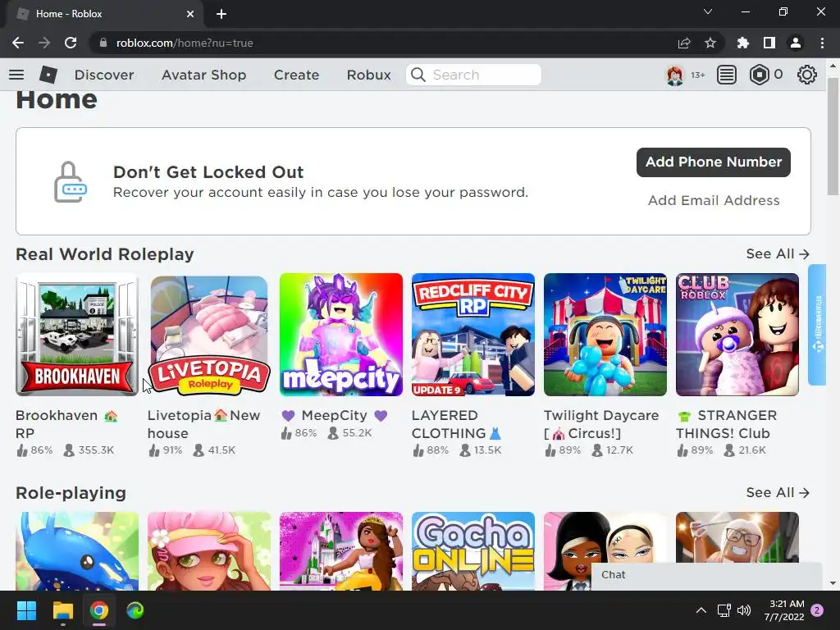Show hidden system tray icons
Viewport: 840px width, 630px height.
[x=701, y=610]
